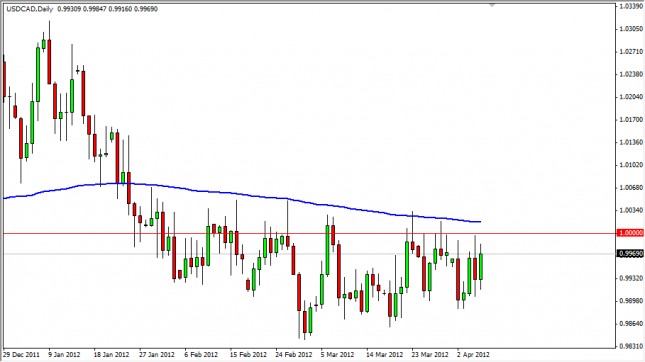Image resolution: width=645 pixels, height=362 pixels.
Task: Select the black 0.99690 current price label
Action: (x=631, y=254)
